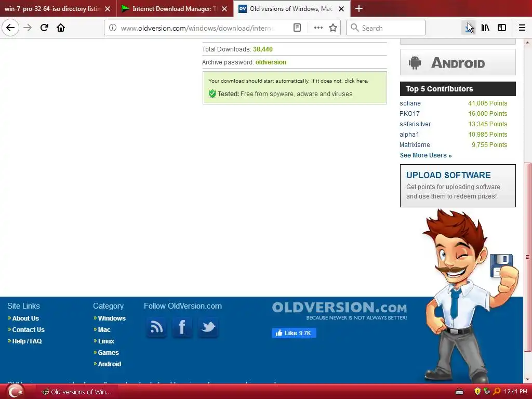532x399 pixels.
Task: Click the scrollbar down arrow
Action: click(527, 379)
